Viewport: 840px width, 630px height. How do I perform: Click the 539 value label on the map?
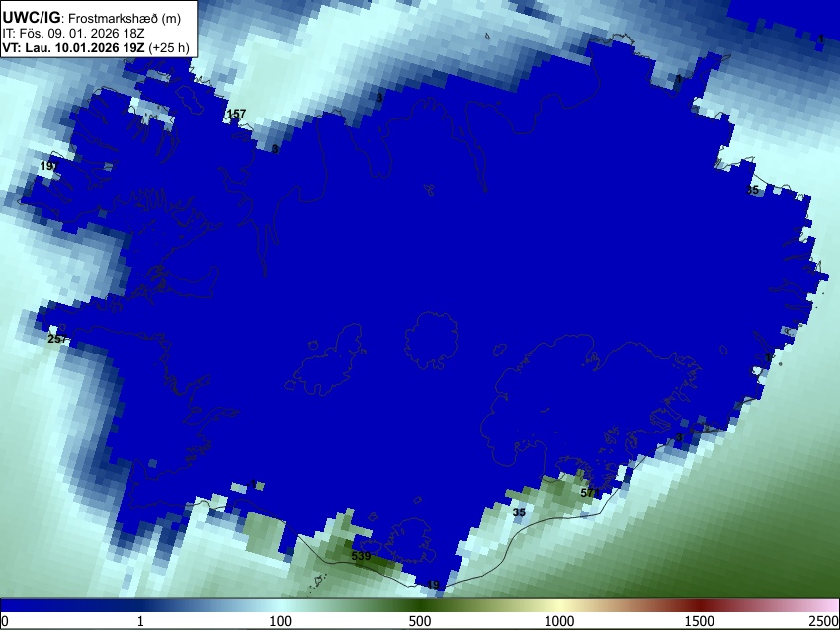click(x=361, y=556)
